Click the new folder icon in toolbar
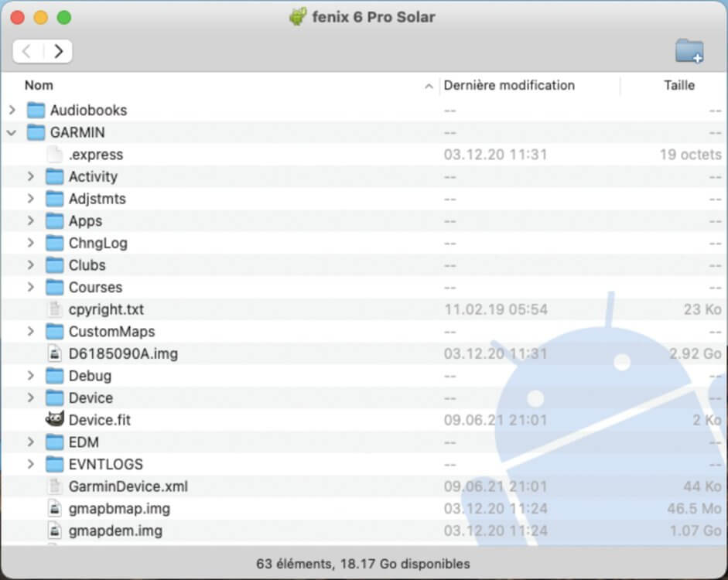 [x=689, y=50]
